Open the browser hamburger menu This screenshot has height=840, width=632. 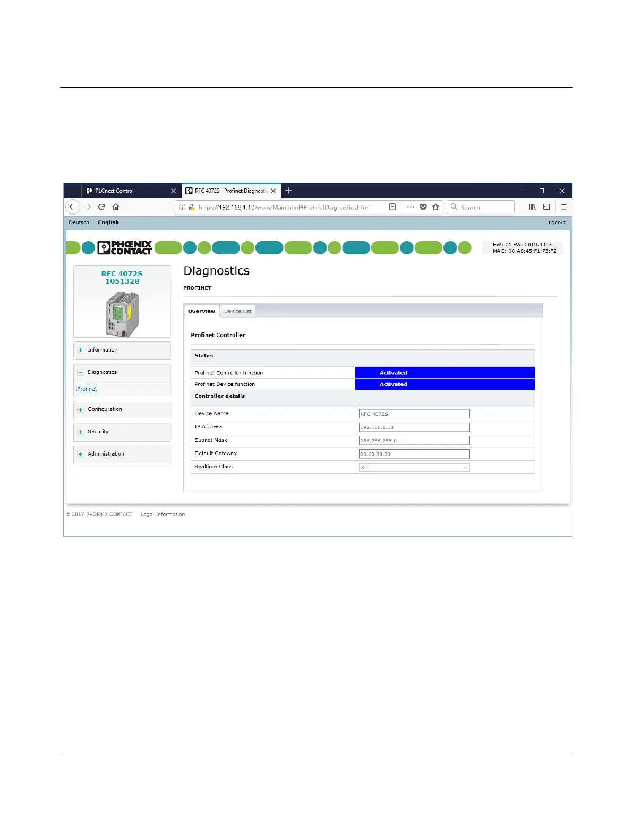tap(564, 207)
